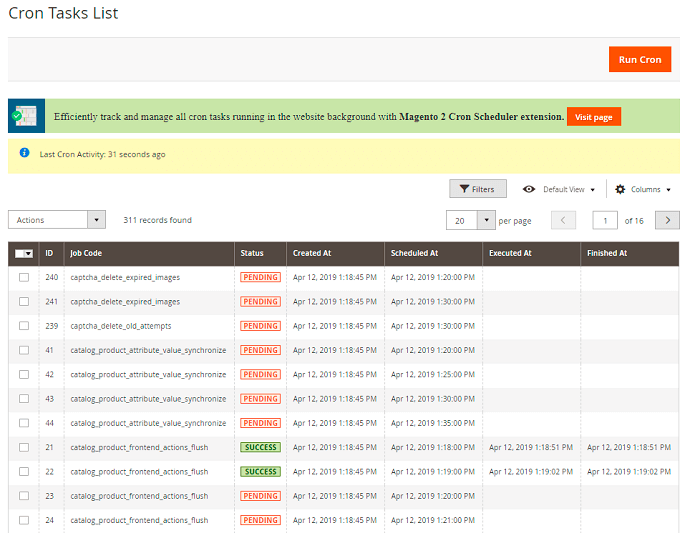Image resolution: width=685 pixels, height=533 pixels.
Task: Open the Visit page link
Action: pos(593,117)
